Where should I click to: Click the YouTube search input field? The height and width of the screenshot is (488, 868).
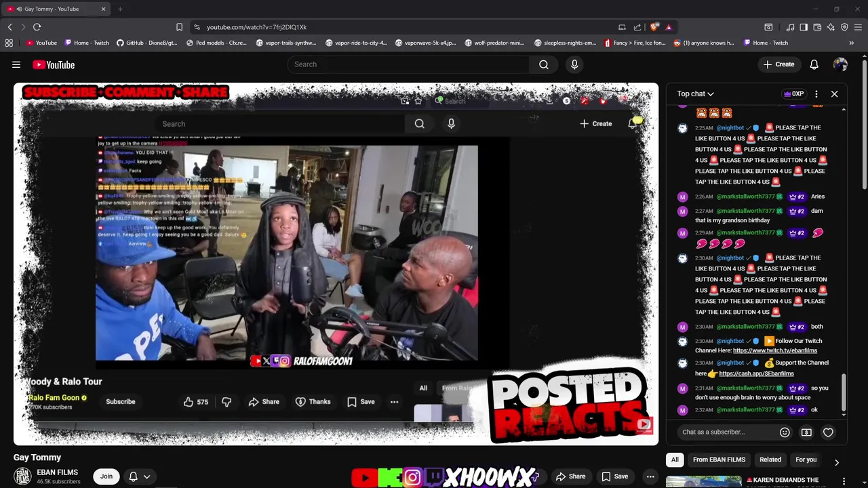coord(408,64)
